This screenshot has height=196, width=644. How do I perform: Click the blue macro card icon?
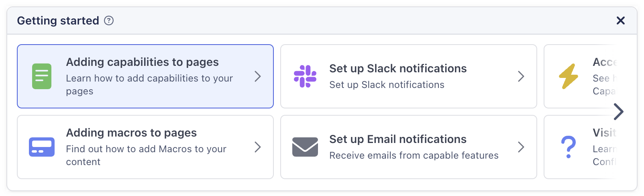[42, 147]
